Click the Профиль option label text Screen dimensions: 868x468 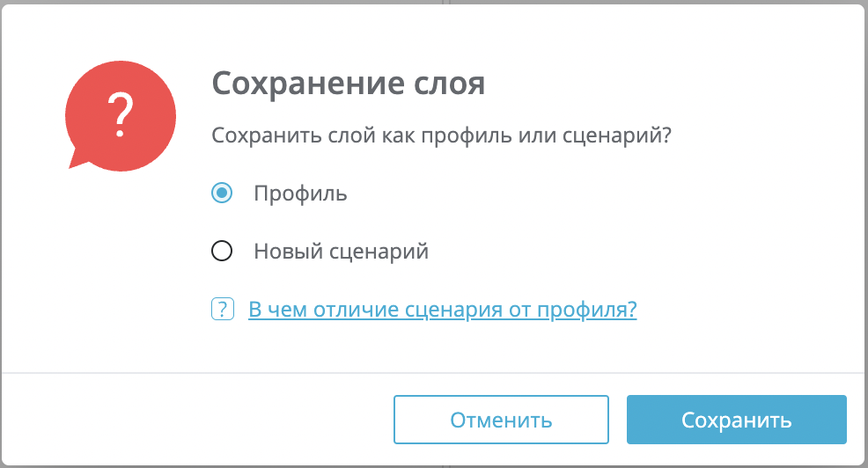coord(300,194)
